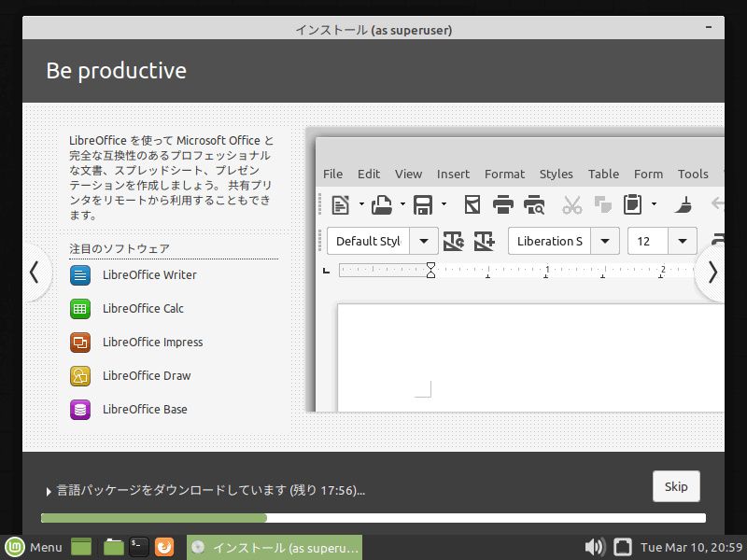Viewport: 747px width, 560px height.
Task: Click the LibreOffice Draw app icon
Action: (x=80, y=376)
